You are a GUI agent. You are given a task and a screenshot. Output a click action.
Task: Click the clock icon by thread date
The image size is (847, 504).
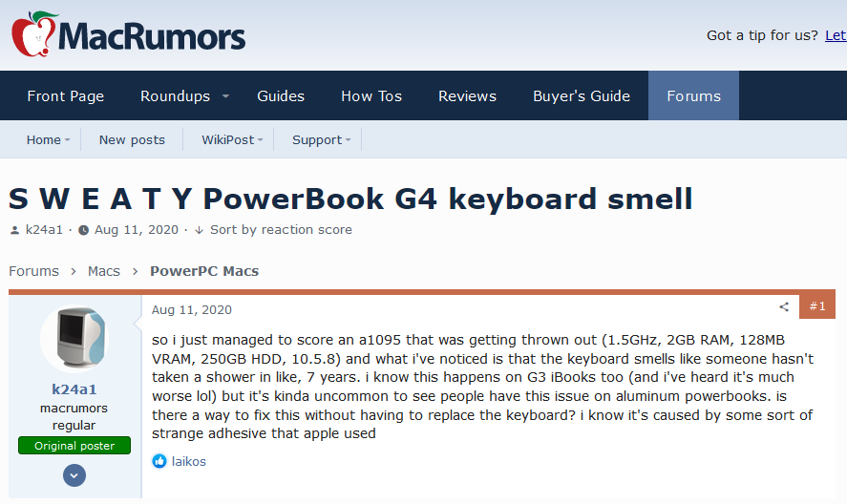[x=84, y=230]
